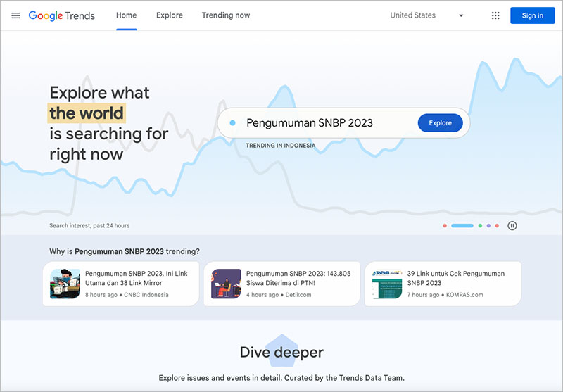
Task: Click the blue Sign in button
Action: click(x=533, y=15)
